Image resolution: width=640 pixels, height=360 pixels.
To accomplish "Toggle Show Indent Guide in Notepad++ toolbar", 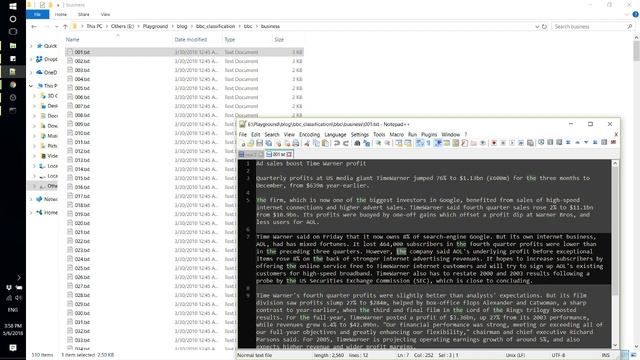I will pos(438,143).
